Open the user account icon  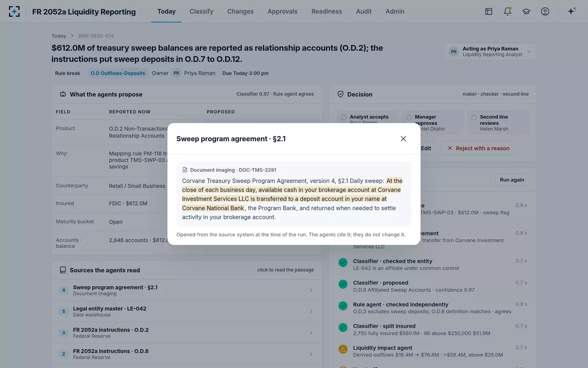point(545,11)
